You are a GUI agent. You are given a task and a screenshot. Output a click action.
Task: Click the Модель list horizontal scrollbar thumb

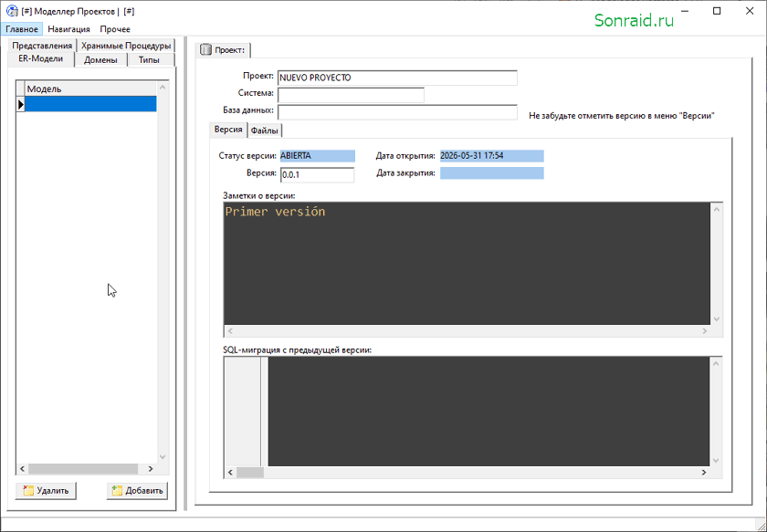pos(83,469)
